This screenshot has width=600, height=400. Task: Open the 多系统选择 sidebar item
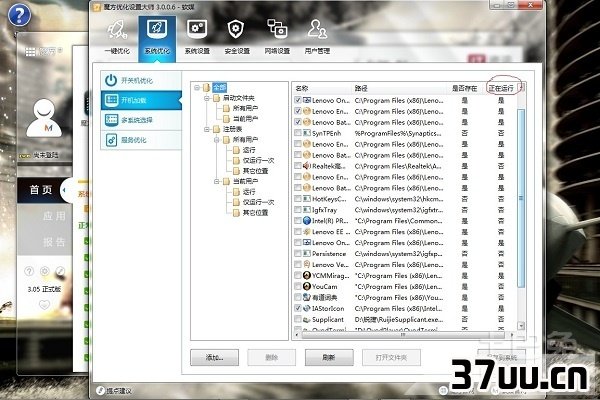pyautogui.click(x=141, y=120)
